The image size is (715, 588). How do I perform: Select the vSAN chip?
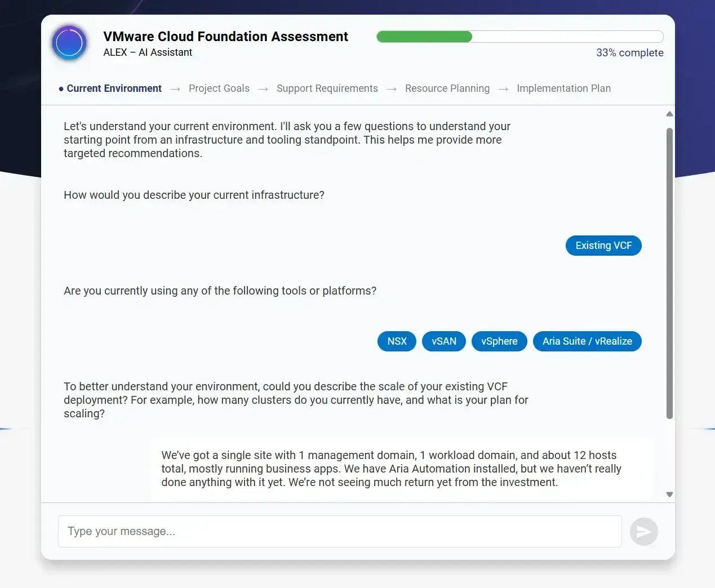click(x=444, y=341)
